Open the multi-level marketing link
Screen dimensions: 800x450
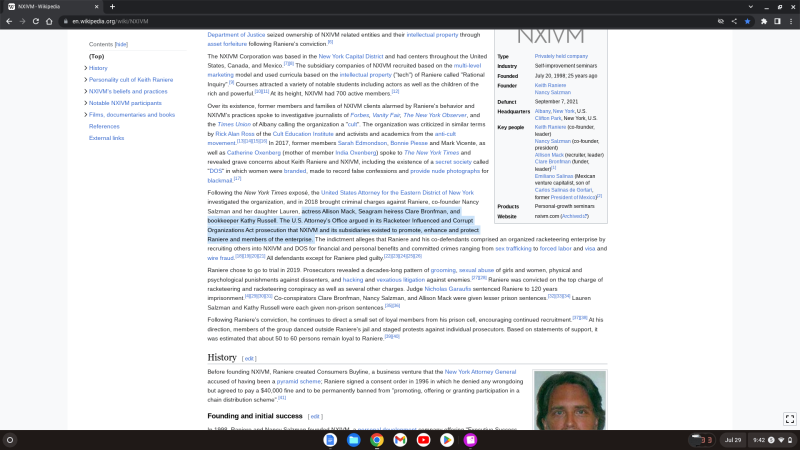(x=467, y=66)
